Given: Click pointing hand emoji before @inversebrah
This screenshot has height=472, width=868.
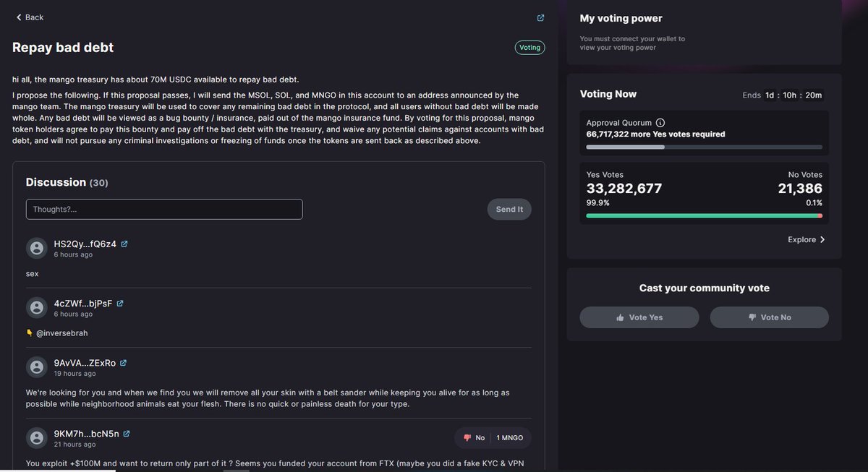Looking at the screenshot, I should 30,333.
